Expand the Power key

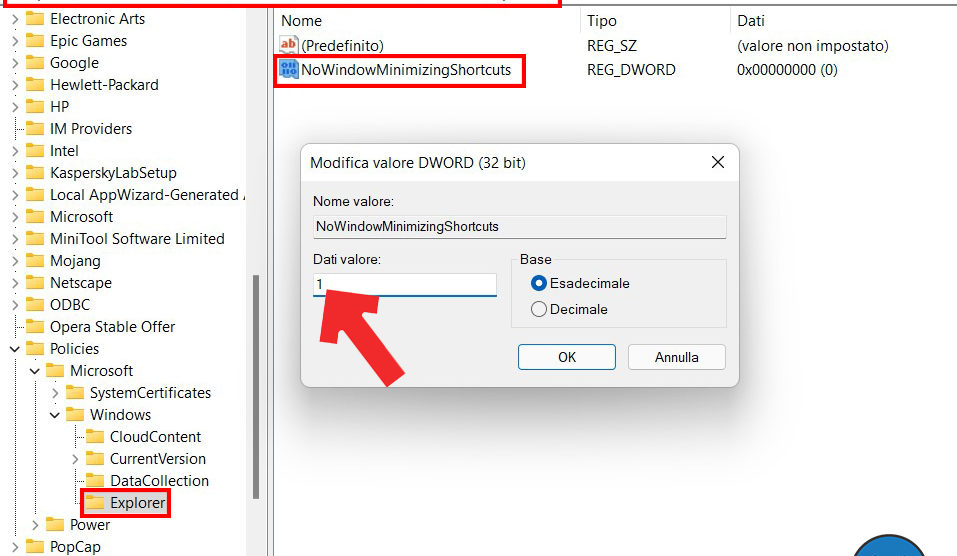click(35, 525)
